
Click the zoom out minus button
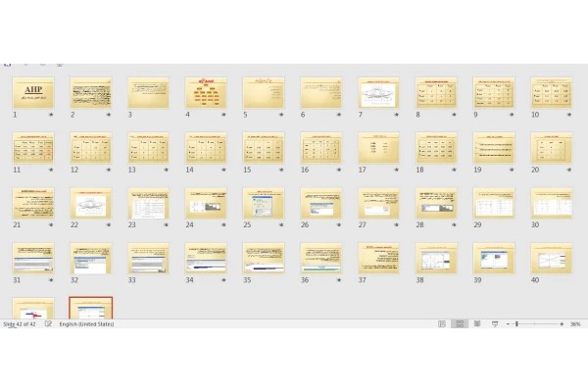(508, 323)
